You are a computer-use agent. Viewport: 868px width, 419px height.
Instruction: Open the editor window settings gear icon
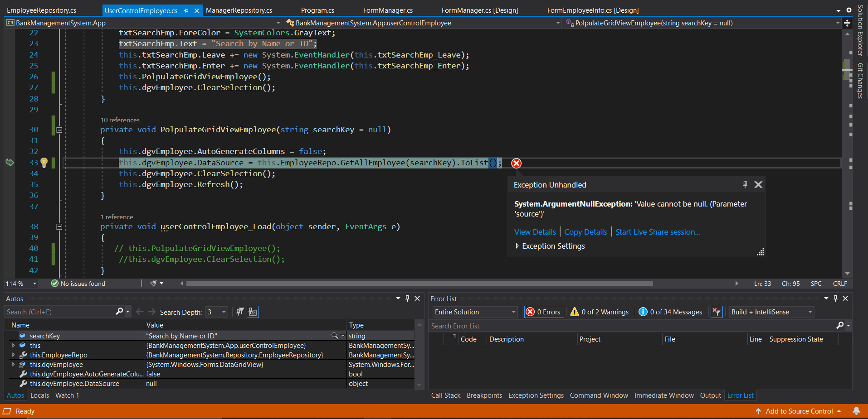(849, 10)
